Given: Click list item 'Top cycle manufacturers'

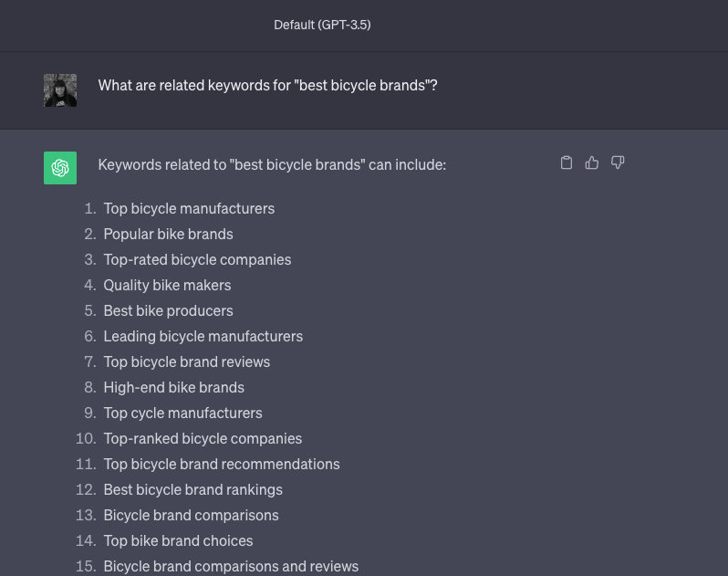Looking at the screenshot, I should (x=182, y=413).
